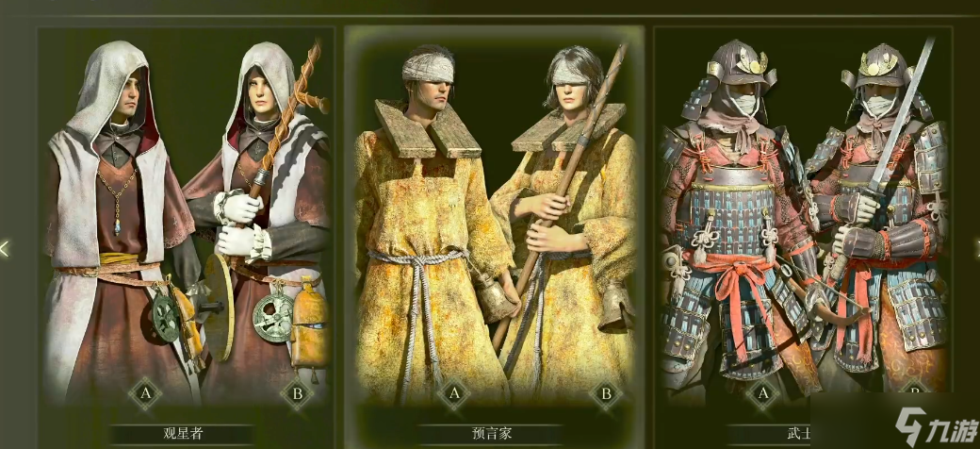
Task: Select the 预言家 class name label
Action: pyautogui.click(x=491, y=433)
